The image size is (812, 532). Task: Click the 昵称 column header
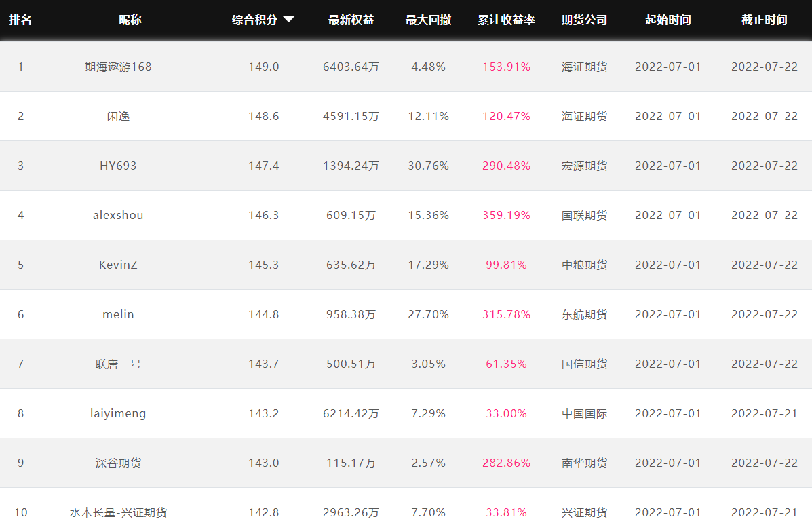pyautogui.click(x=130, y=20)
